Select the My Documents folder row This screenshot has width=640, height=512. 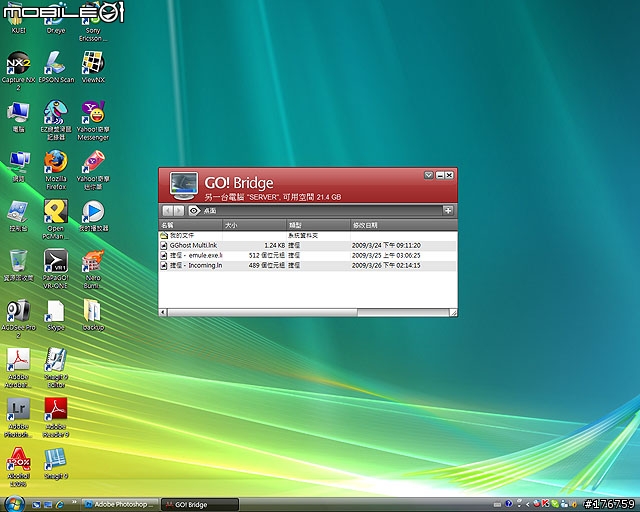click(x=308, y=236)
